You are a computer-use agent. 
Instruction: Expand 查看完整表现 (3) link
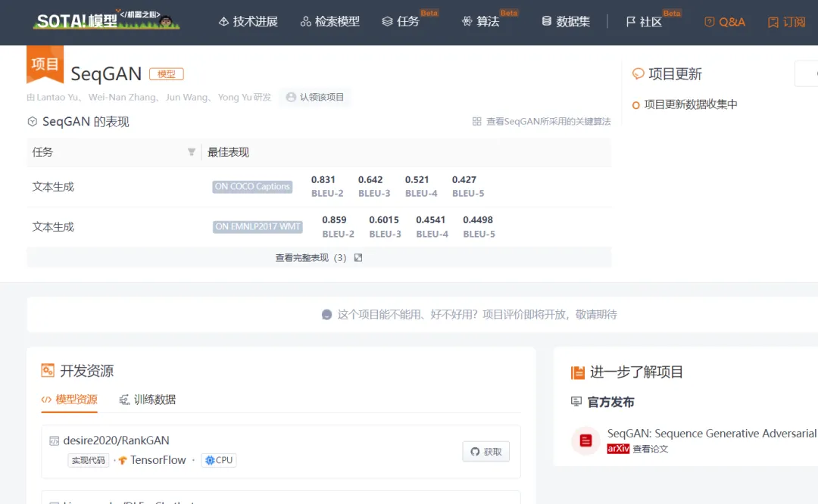click(319, 257)
